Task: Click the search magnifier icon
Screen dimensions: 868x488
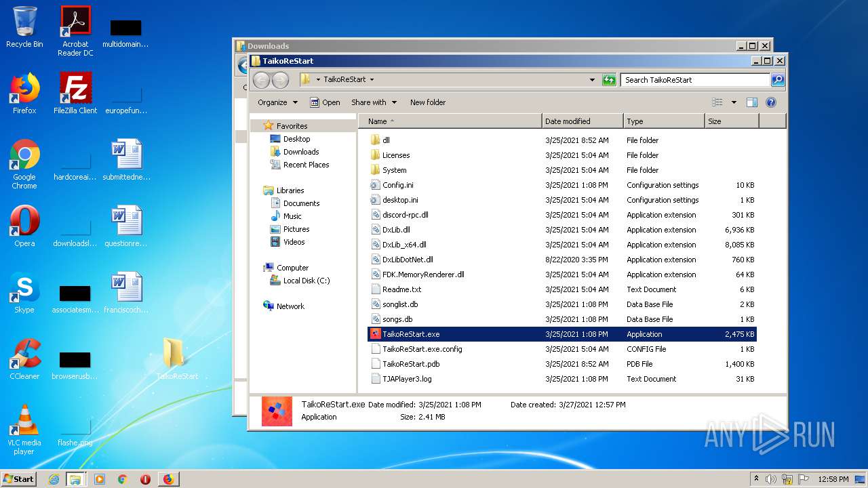Action: pyautogui.click(x=778, y=80)
